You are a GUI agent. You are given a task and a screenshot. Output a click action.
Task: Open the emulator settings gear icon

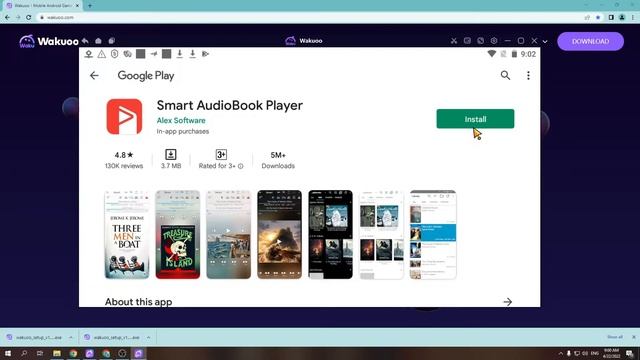pyautogui.click(x=494, y=41)
